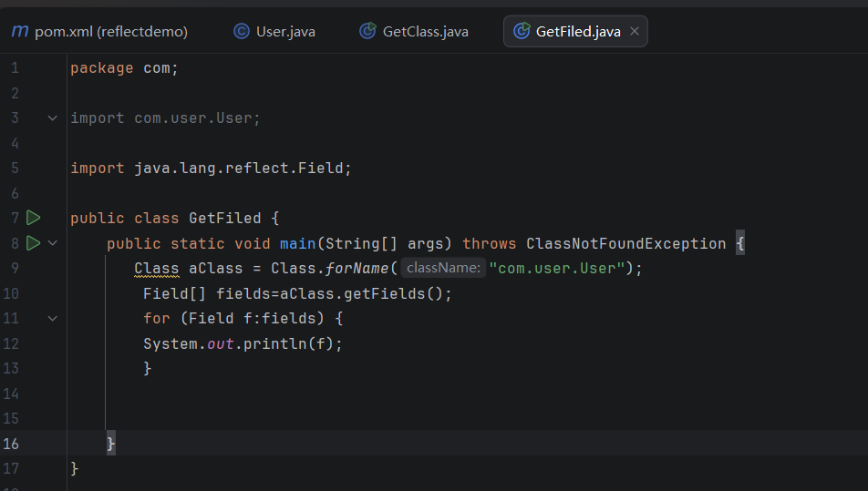
Task: Open the GetClass.java tab
Action: pyautogui.click(x=414, y=32)
